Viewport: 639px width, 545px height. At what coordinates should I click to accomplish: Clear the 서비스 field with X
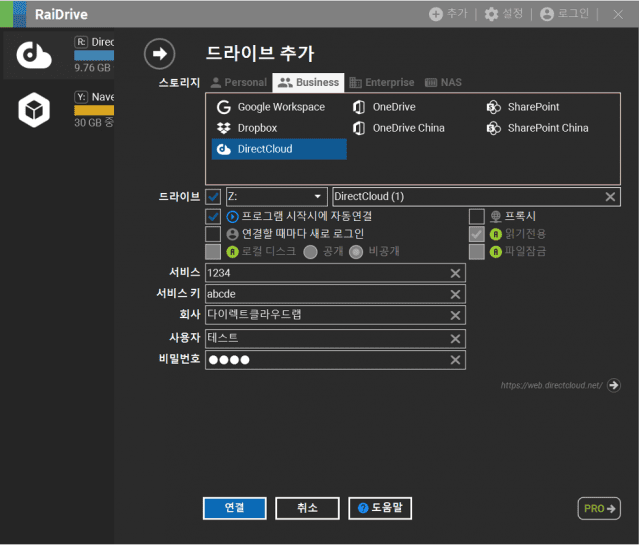[x=455, y=273]
